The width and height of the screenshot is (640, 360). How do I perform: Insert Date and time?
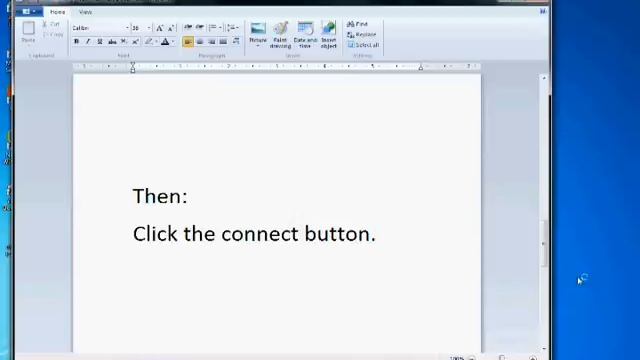click(305, 35)
